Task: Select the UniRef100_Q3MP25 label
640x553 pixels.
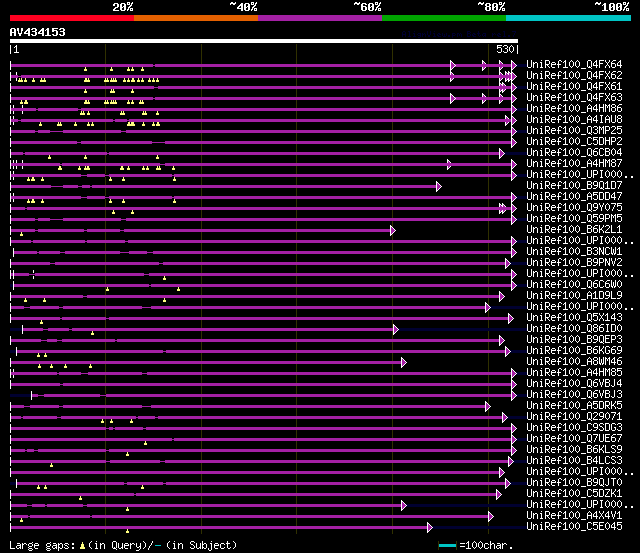Action: point(574,131)
